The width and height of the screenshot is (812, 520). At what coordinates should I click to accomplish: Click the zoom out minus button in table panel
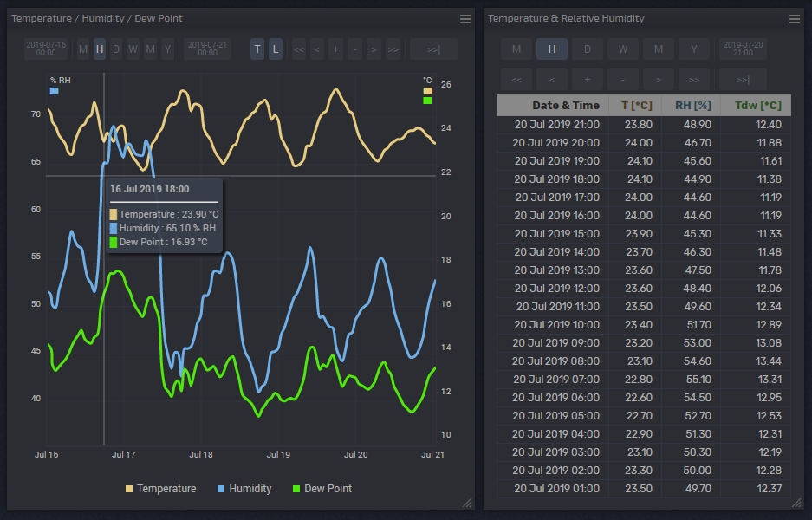pos(623,80)
